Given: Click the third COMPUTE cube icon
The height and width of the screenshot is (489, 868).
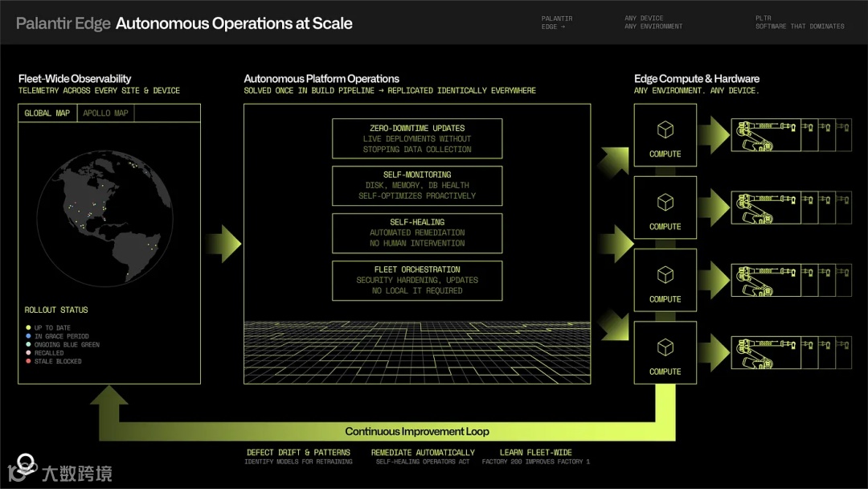Looking at the screenshot, I should [665, 275].
